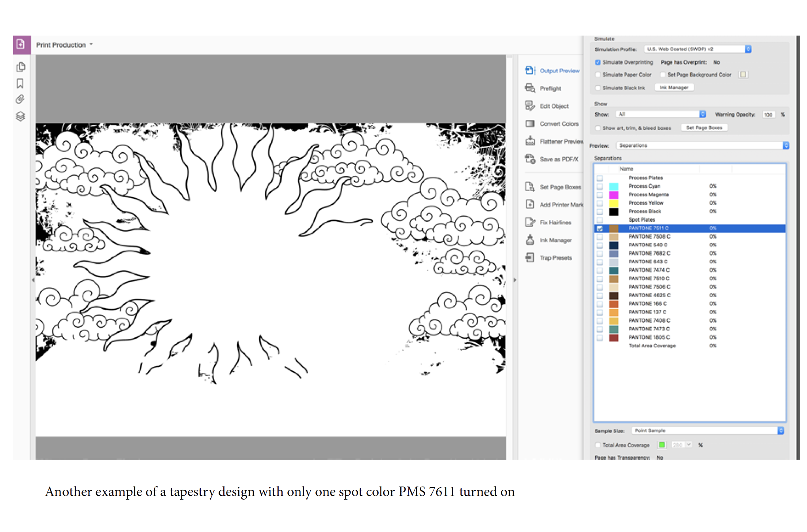Select the PANTONE 540 C row
This screenshot has height=532, width=807.
pos(648,245)
